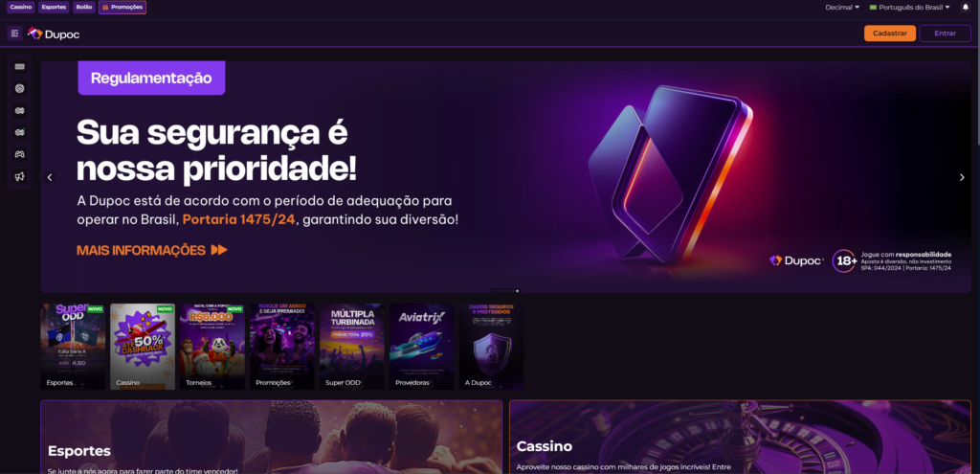Click the Cadastrar button
The height and width of the screenshot is (474, 980).
(x=890, y=34)
